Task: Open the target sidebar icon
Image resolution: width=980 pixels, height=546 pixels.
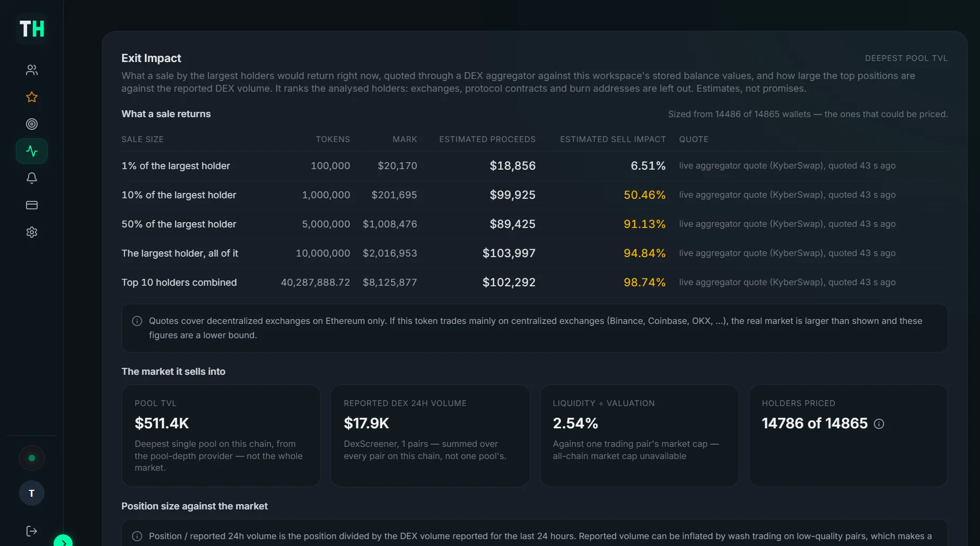Action: point(32,124)
